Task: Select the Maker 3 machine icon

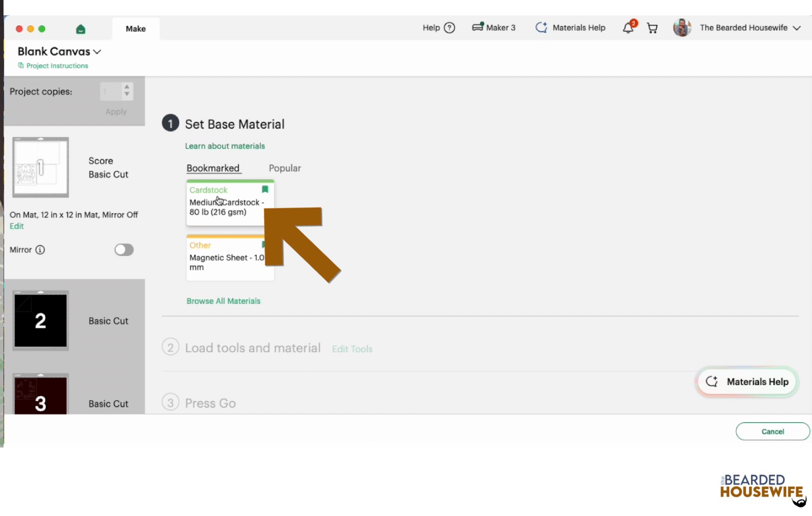Action: point(478,27)
